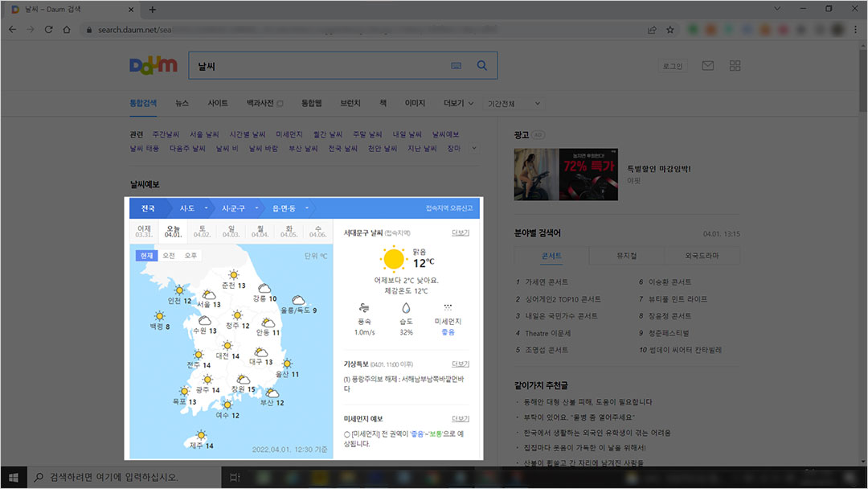Switch to the 외국드라마 keyword tab
The image size is (868, 489).
(702, 256)
